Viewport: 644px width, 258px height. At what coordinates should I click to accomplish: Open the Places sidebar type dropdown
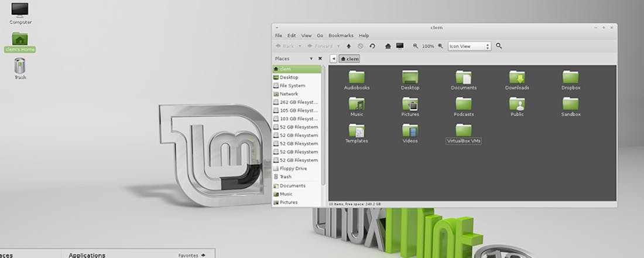click(311, 59)
